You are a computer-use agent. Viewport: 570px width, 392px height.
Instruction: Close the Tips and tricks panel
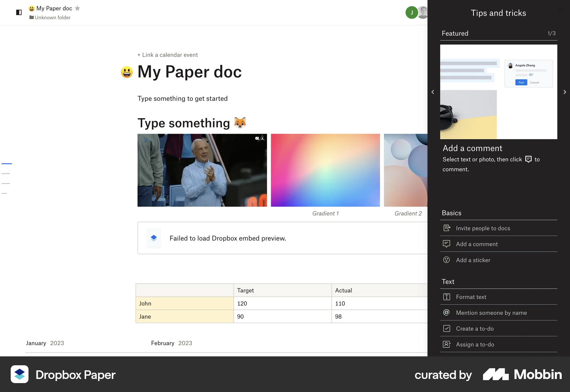point(560,10)
